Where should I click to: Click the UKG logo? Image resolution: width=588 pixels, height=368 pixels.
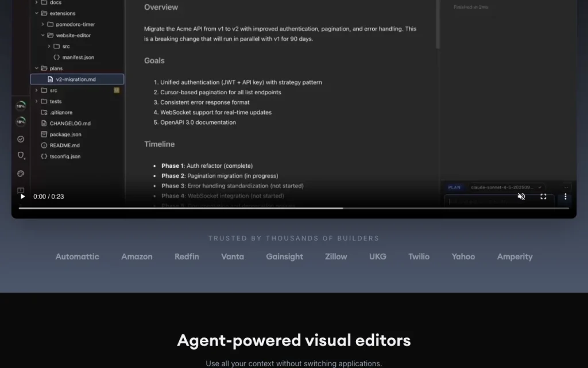coord(378,256)
